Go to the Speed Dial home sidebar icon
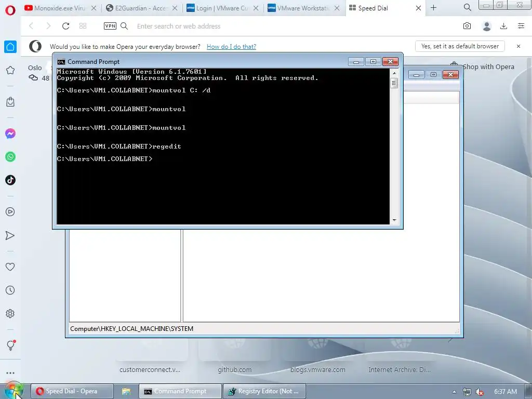The width and height of the screenshot is (532, 399). (10, 47)
